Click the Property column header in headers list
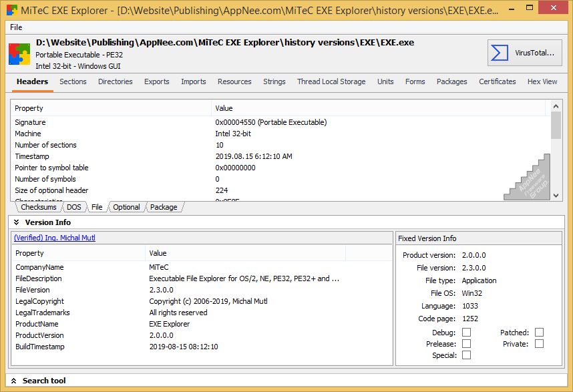Screen dimensions: 573x392 pos(111,108)
